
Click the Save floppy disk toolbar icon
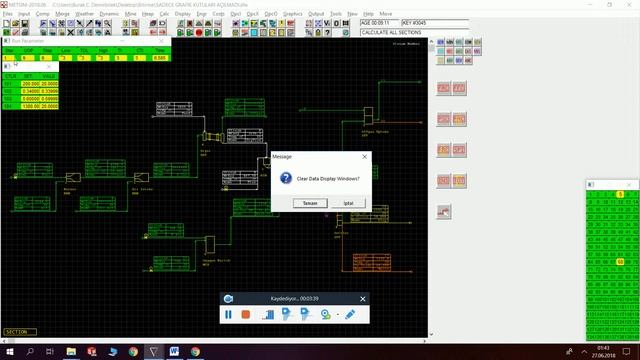click(25, 23)
